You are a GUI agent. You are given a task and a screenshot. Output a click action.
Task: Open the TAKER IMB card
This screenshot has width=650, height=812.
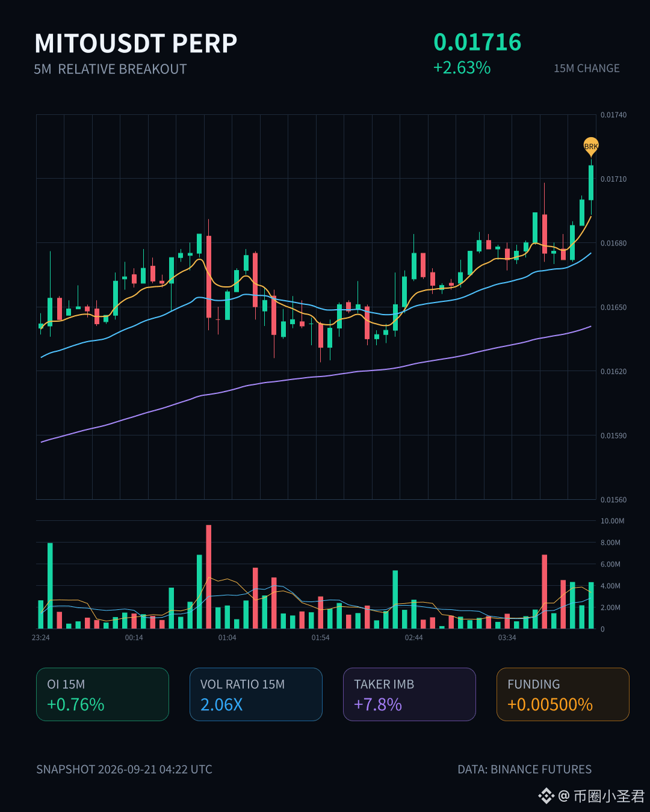click(x=409, y=694)
